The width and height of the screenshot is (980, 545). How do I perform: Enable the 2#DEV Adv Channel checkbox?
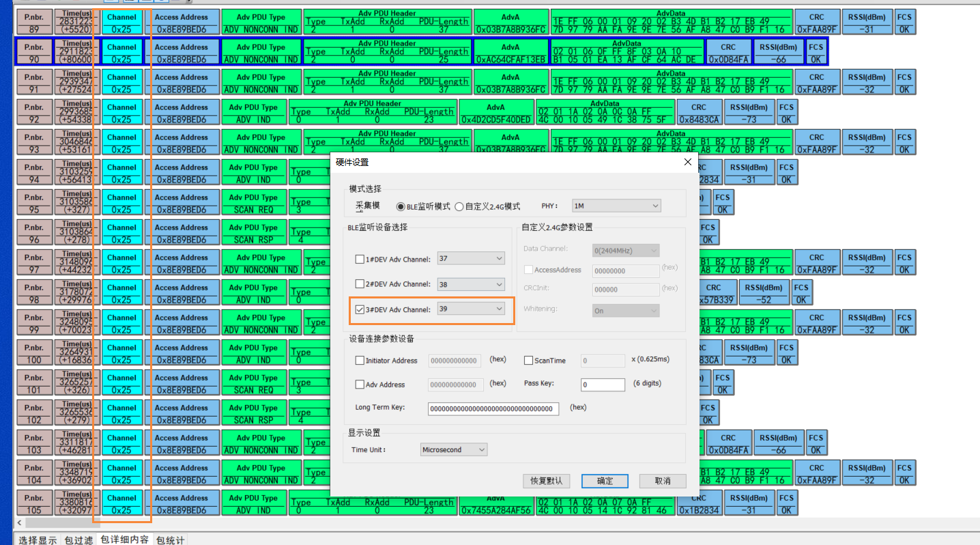coord(360,283)
